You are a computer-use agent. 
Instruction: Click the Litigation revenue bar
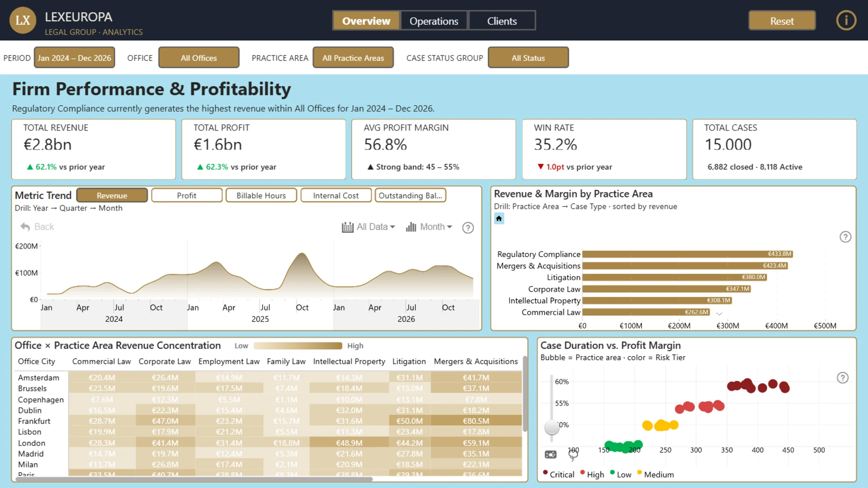675,277
